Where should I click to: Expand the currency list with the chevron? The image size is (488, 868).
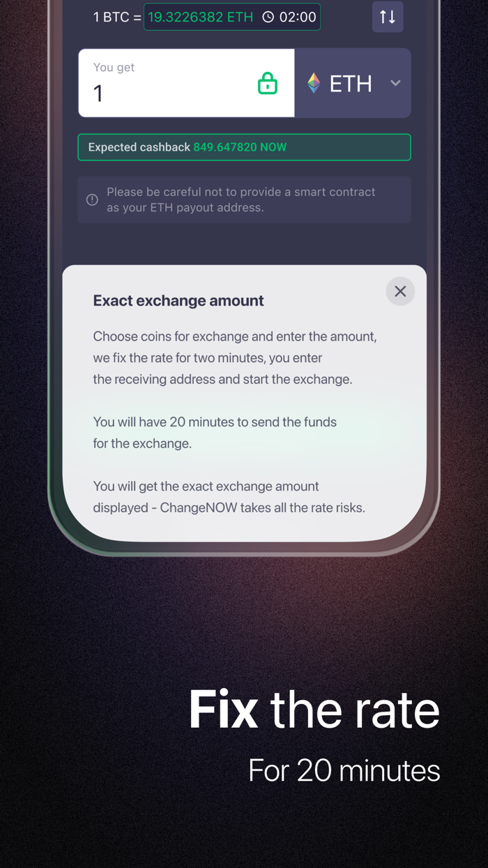395,83
